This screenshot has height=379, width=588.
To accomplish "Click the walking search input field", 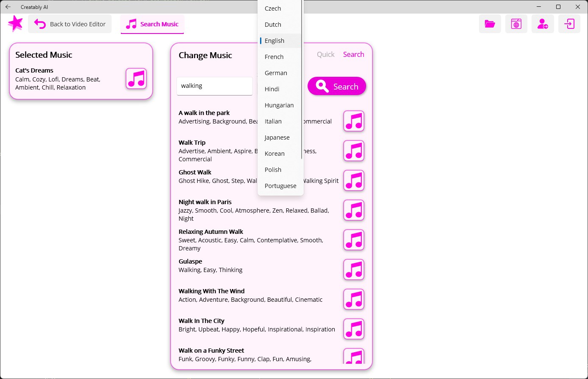I will (215, 86).
